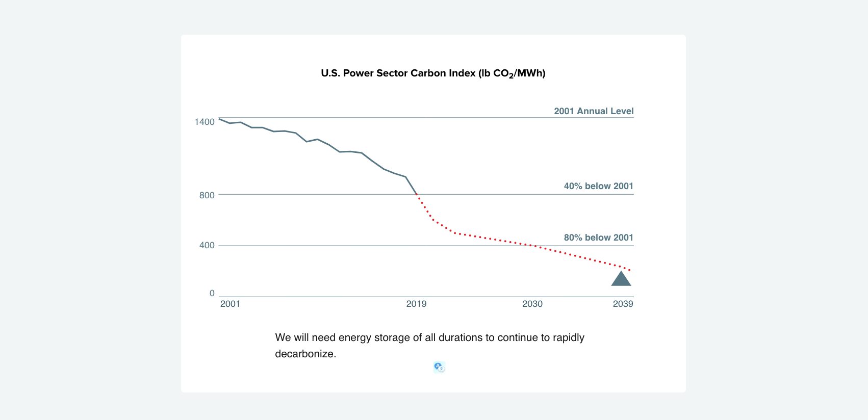Click the 2039 x-axis year label
The height and width of the screenshot is (420, 868).
pyautogui.click(x=623, y=304)
